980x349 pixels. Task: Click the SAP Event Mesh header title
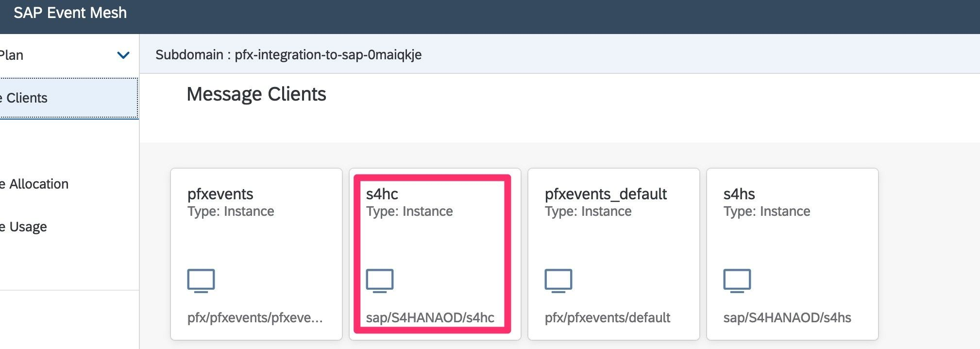70,13
